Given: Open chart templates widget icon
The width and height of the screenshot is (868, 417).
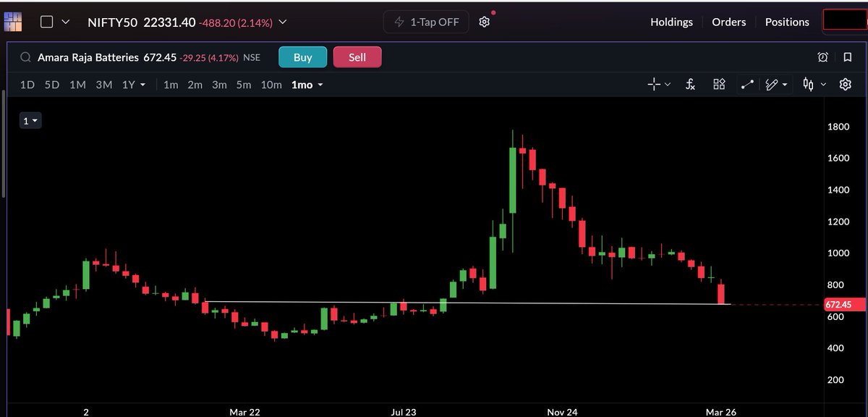Looking at the screenshot, I should [719, 85].
